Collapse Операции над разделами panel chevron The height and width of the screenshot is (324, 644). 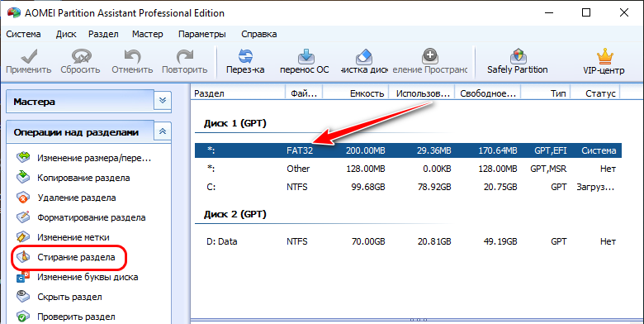click(163, 132)
